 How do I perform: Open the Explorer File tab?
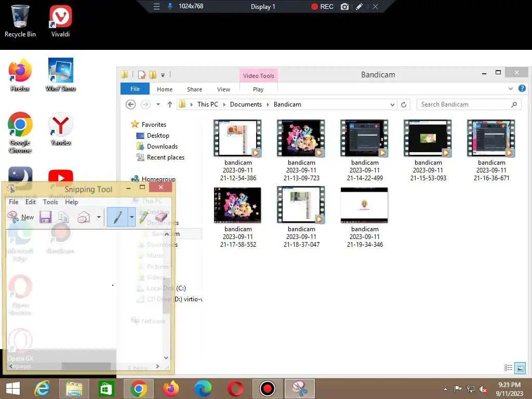click(135, 89)
